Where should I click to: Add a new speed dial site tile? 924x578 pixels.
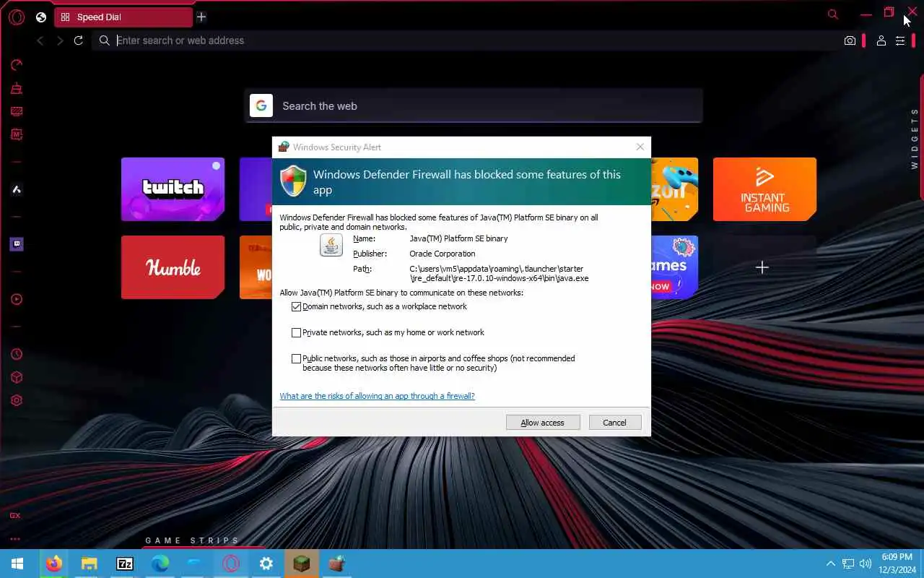click(762, 267)
